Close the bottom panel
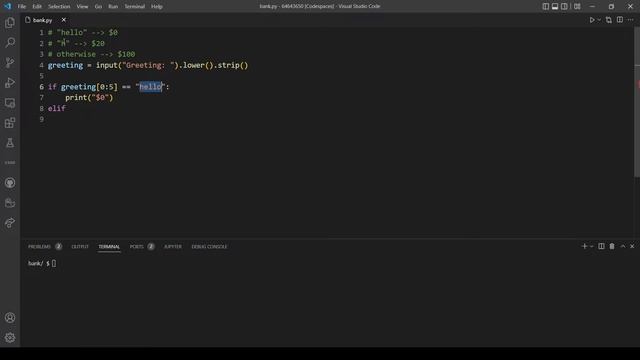 pyautogui.click(x=632, y=246)
